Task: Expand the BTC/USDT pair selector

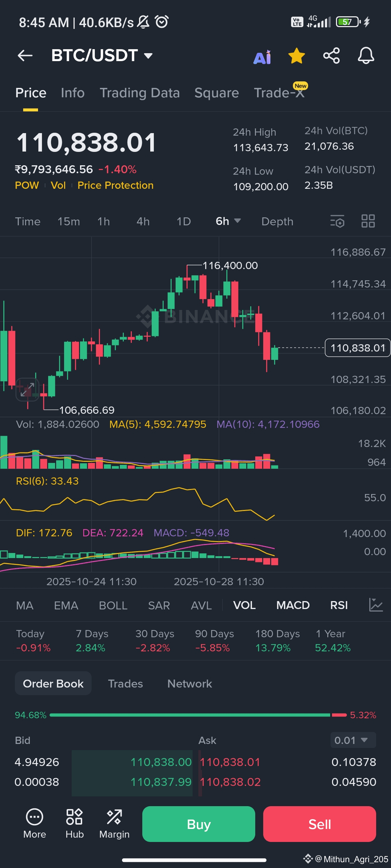Action: (102, 55)
